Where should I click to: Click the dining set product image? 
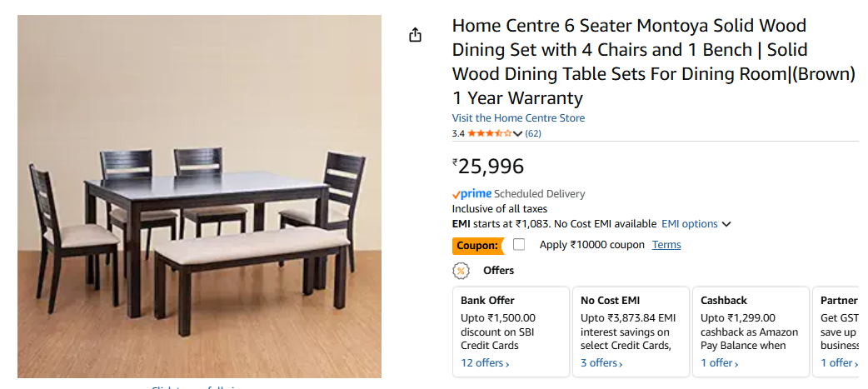click(199, 197)
